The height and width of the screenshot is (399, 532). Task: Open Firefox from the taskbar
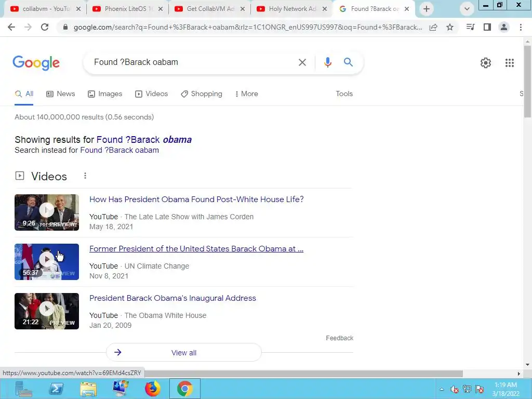(x=153, y=389)
